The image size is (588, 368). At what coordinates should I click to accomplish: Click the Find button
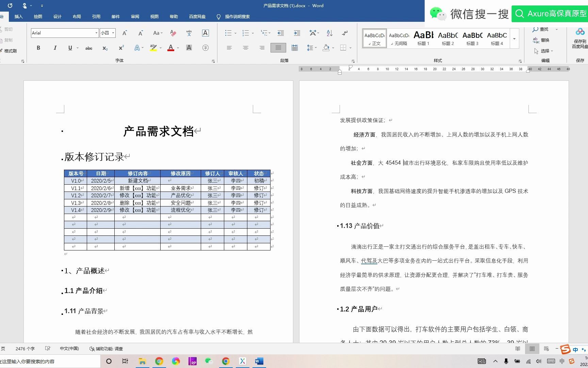click(541, 29)
